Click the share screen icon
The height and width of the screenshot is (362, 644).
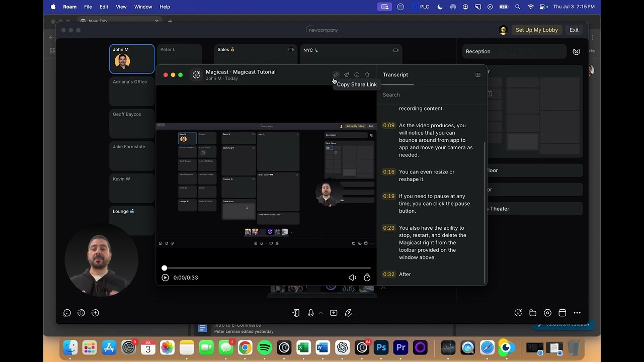coord(334,313)
